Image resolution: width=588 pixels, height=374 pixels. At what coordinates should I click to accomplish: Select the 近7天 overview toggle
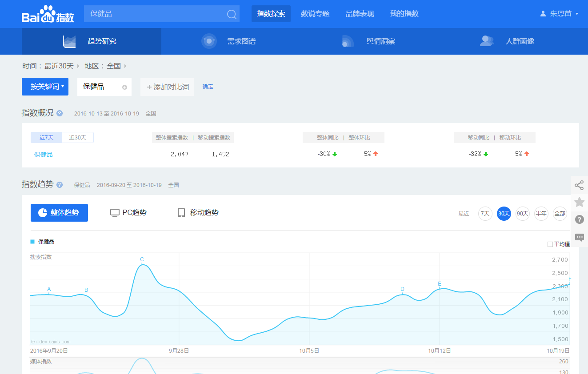[46, 138]
